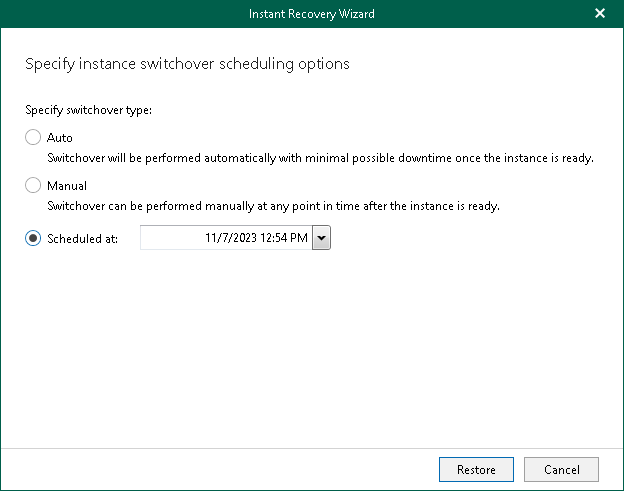Click the 'Manual' option label text
This screenshot has width=624, height=491.
(67, 186)
